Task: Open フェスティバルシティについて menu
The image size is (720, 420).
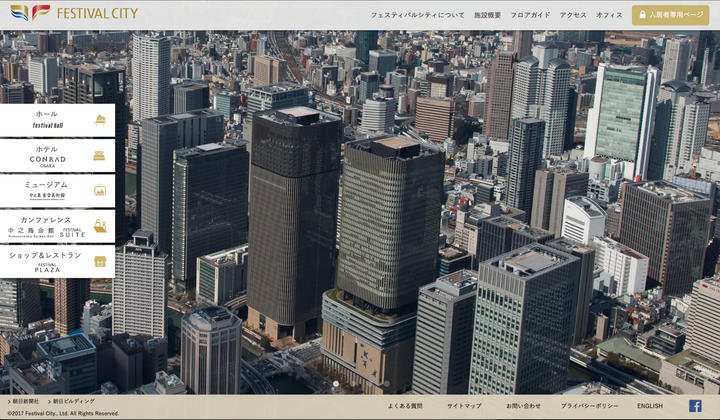Action: 417,15
